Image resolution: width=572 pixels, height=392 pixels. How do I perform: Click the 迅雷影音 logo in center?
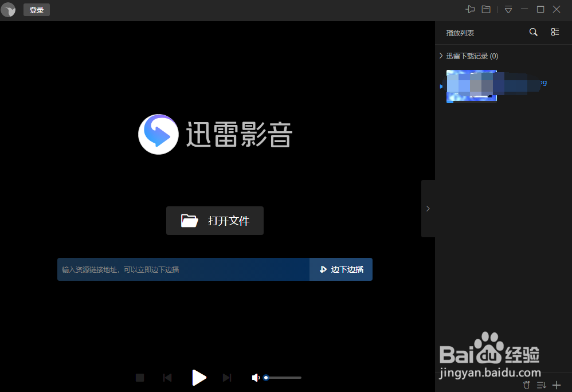click(x=216, y=134)
